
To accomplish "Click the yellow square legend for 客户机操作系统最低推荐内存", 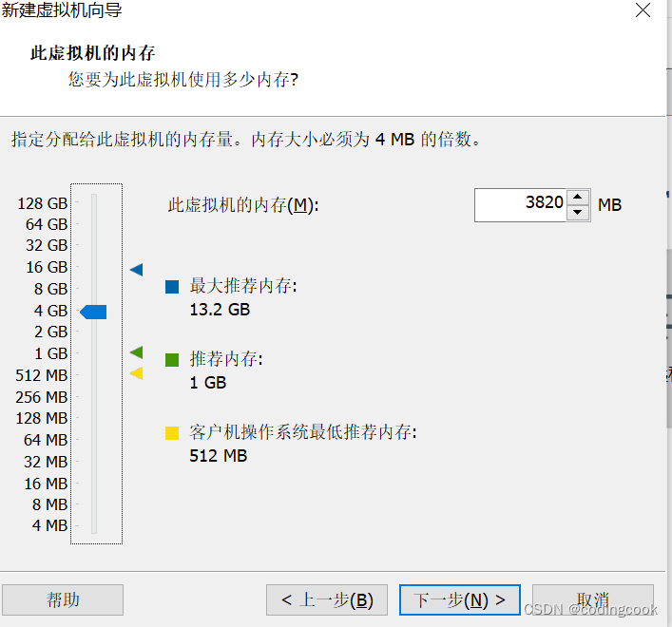I will pos(172,433).
